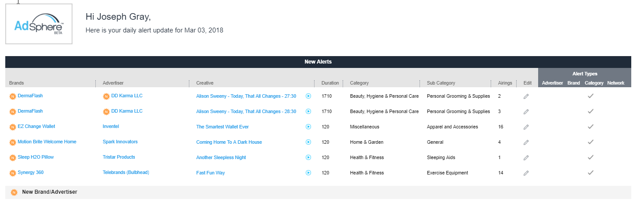This screenshot has width=644, height=213.
Task: Edit the Sleep H2O Pillow alert
Action: (526, 158)
